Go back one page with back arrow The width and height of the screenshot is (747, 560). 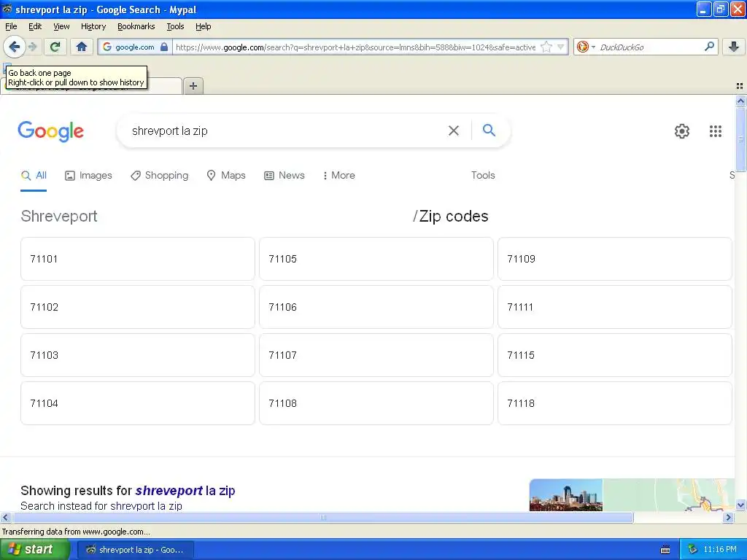point(15,47)
